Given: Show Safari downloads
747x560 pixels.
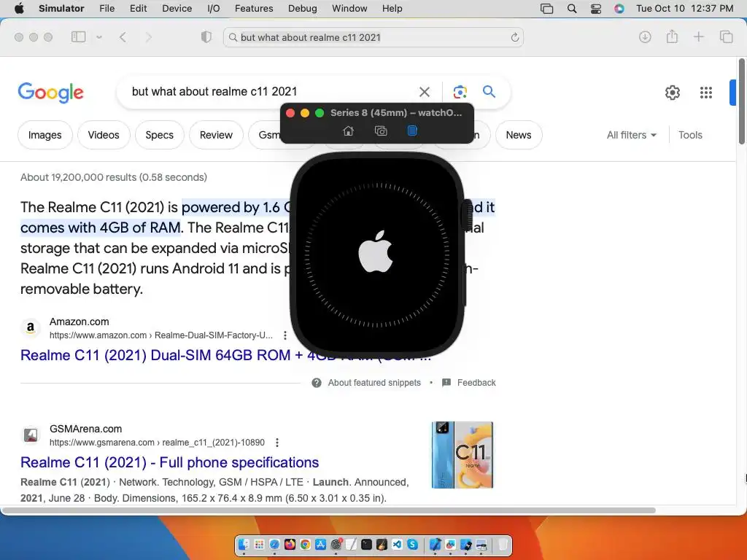Looking at the screenshot, I should tap(645, 36).
